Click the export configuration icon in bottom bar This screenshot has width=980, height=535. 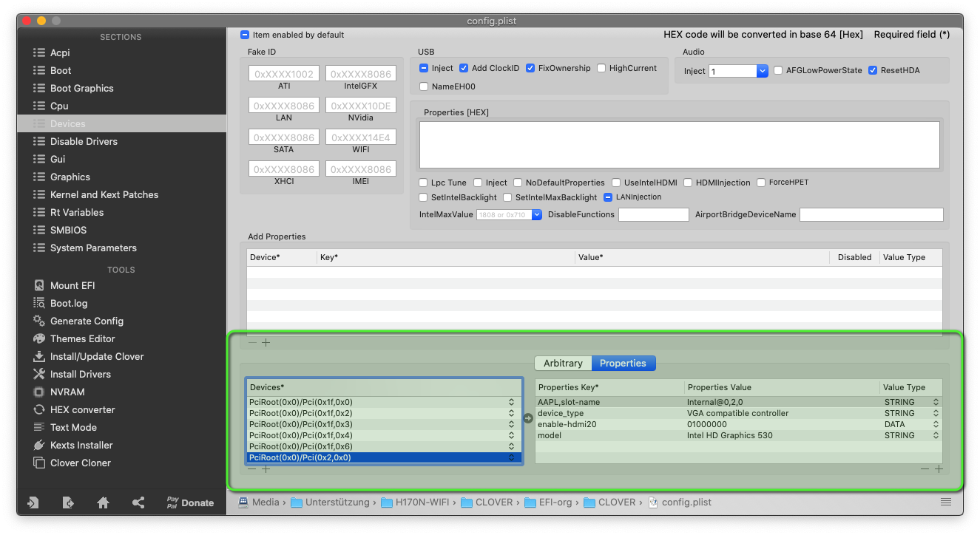(68, 502)
